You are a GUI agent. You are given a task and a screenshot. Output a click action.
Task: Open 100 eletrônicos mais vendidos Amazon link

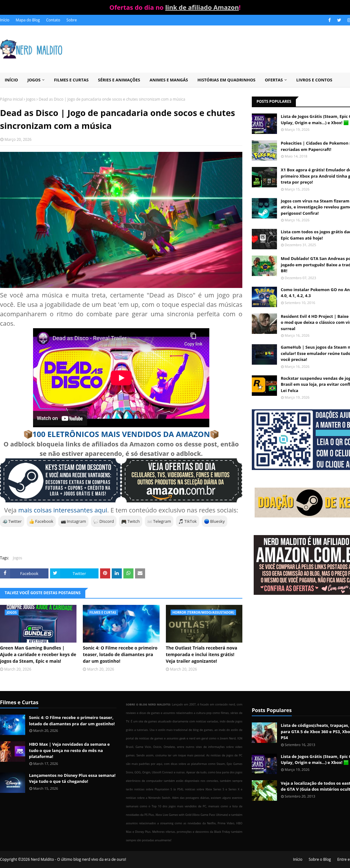121,434
